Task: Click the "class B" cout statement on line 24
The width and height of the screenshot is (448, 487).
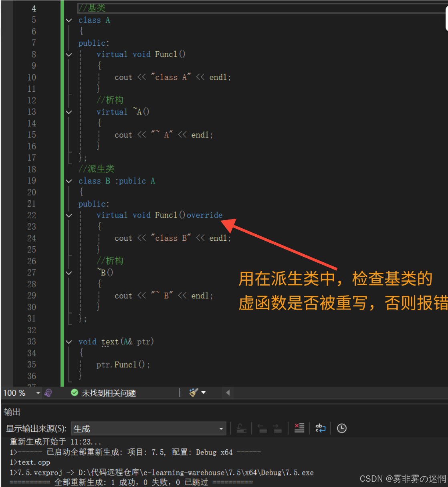Action: 173,238
